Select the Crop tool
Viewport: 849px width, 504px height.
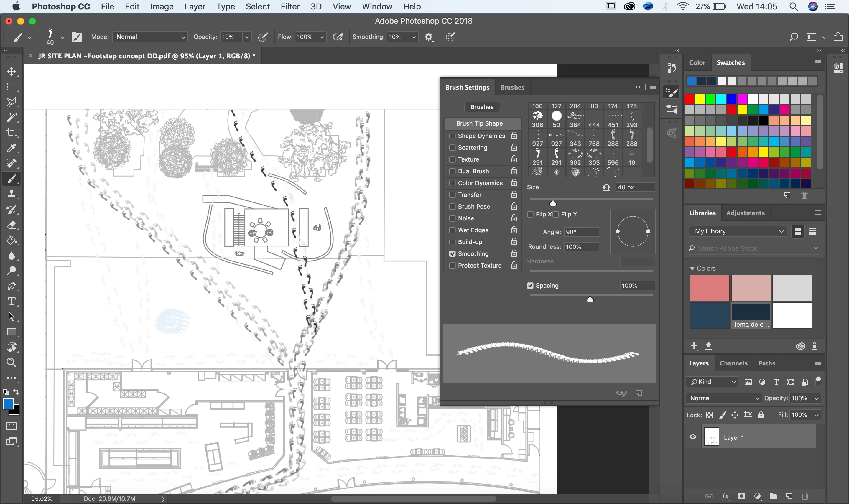pyautogui.click(x=11, y=133)
